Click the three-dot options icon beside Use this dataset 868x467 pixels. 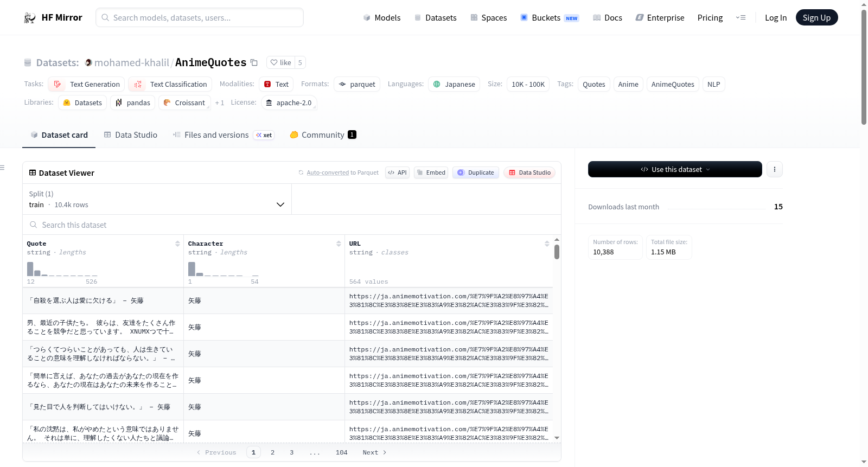click(774, 169)
